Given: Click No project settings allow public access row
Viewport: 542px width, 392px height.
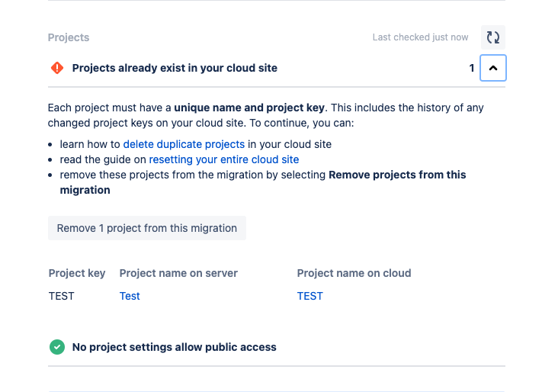Looking at the screenshot, I should tap(174, 347).
